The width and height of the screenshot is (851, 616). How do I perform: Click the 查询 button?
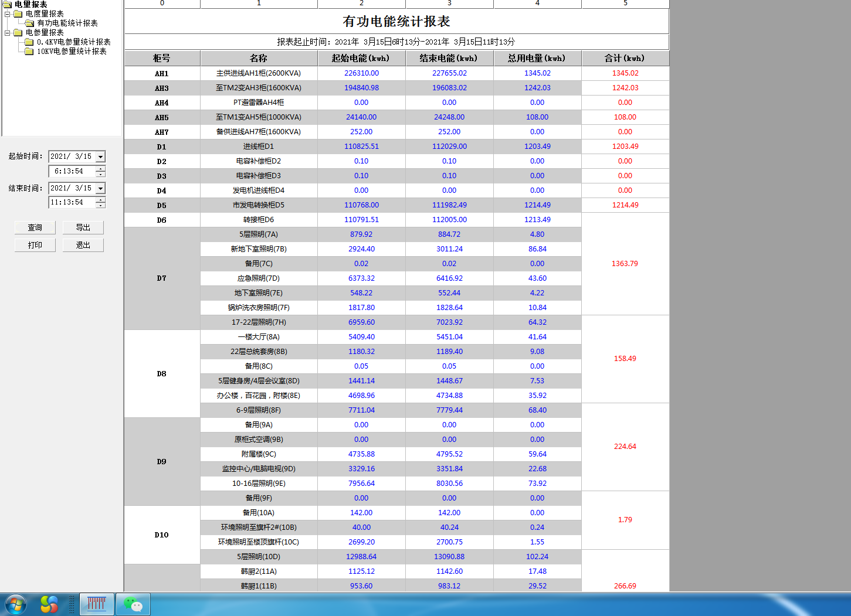[x=35, y=227]
